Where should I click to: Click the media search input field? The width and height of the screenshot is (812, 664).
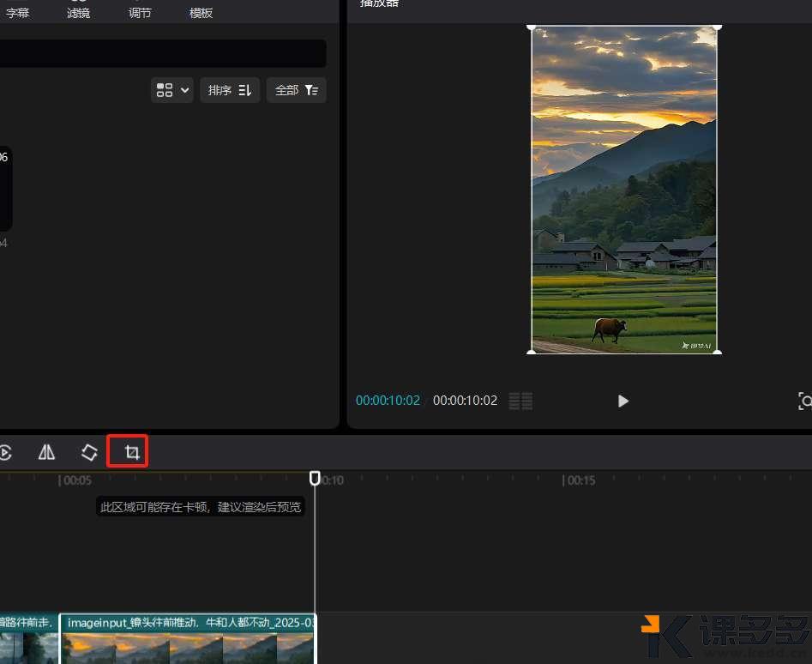[163, 53]
